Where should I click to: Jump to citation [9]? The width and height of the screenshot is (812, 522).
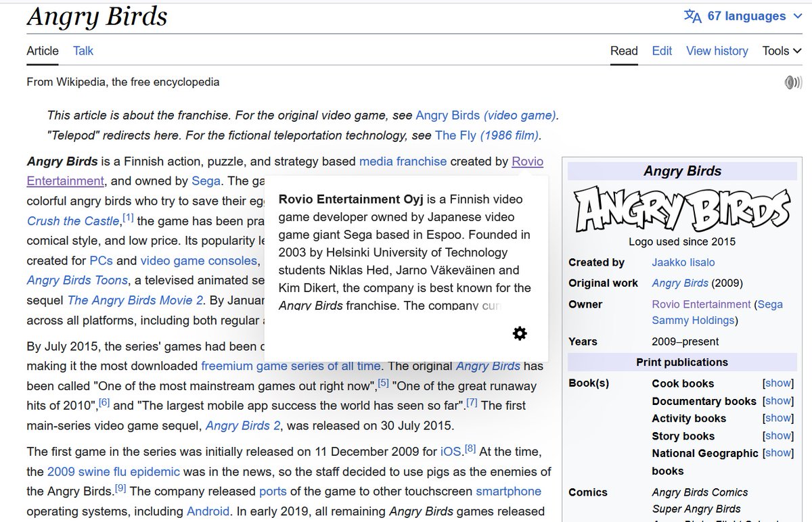[x=120, y=488]
